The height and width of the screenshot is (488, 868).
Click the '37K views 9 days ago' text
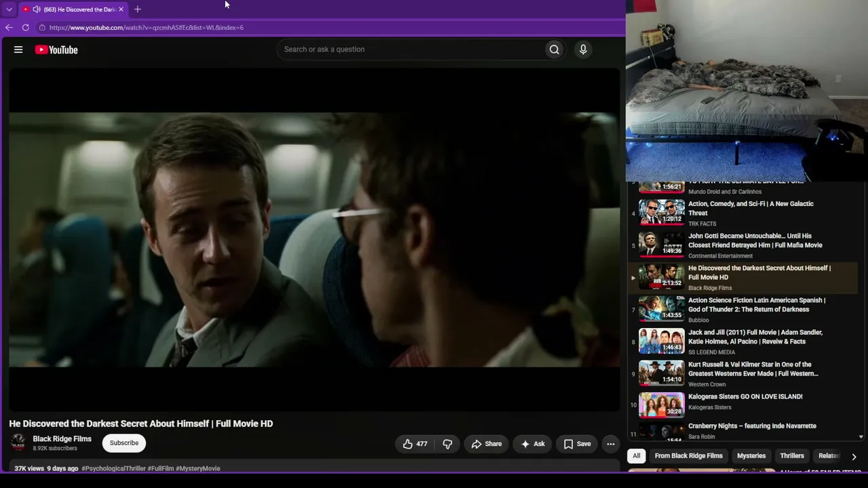[x=46, y=468]
